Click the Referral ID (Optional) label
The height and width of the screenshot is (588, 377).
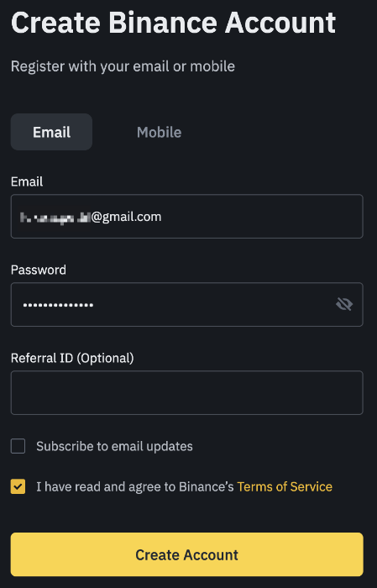tap(72, 358)
